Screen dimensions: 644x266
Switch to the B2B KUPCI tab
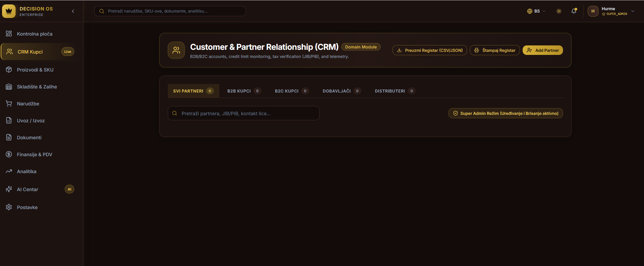(x=244, y=91)
